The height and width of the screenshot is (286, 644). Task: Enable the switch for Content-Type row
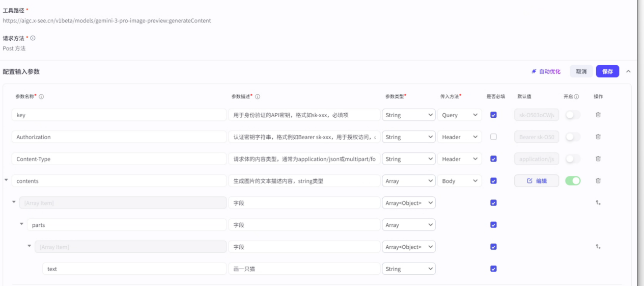click(x=573, y=159)
